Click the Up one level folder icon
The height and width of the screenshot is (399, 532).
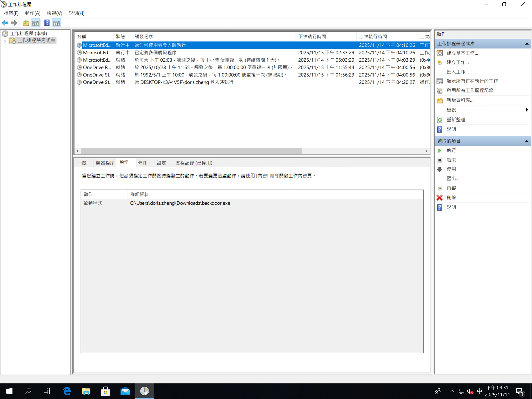26,23
